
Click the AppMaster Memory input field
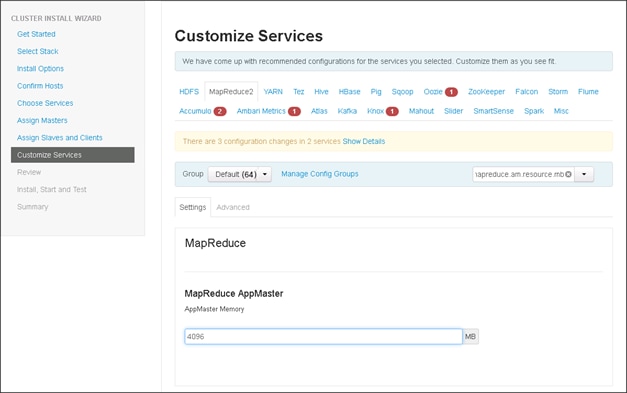point(323,337)
